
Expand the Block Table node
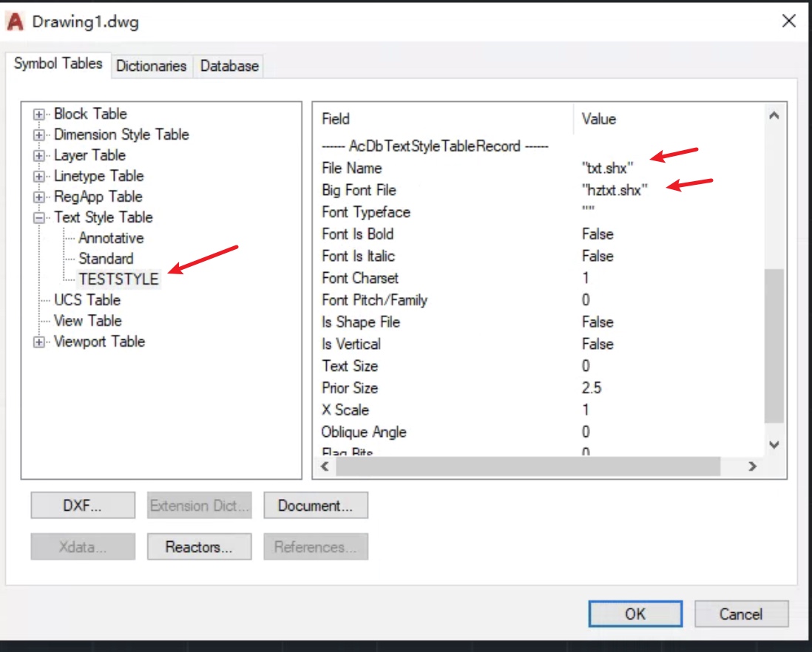coord(39,114)
